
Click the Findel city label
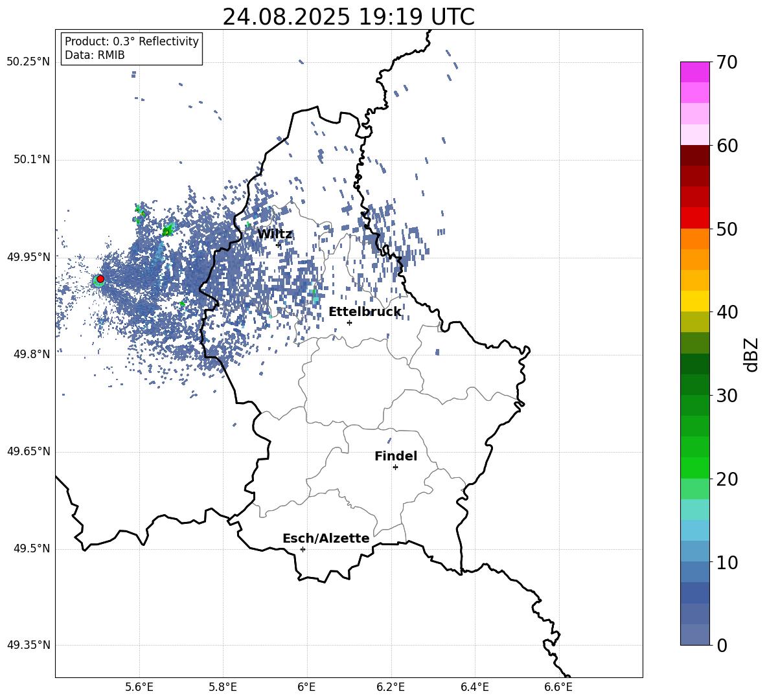(x=396, y=456)
